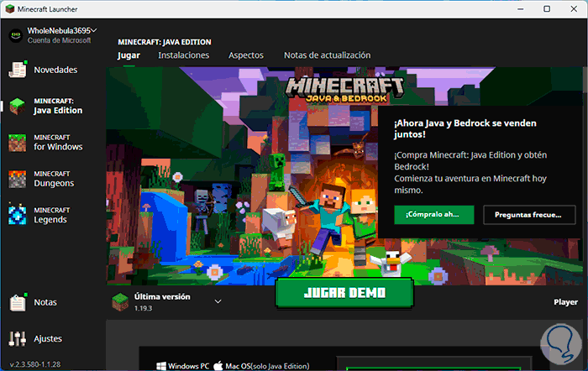Click the Cuenta de Microsoft text
Screen dimensions: 588x371
(59, 40)
